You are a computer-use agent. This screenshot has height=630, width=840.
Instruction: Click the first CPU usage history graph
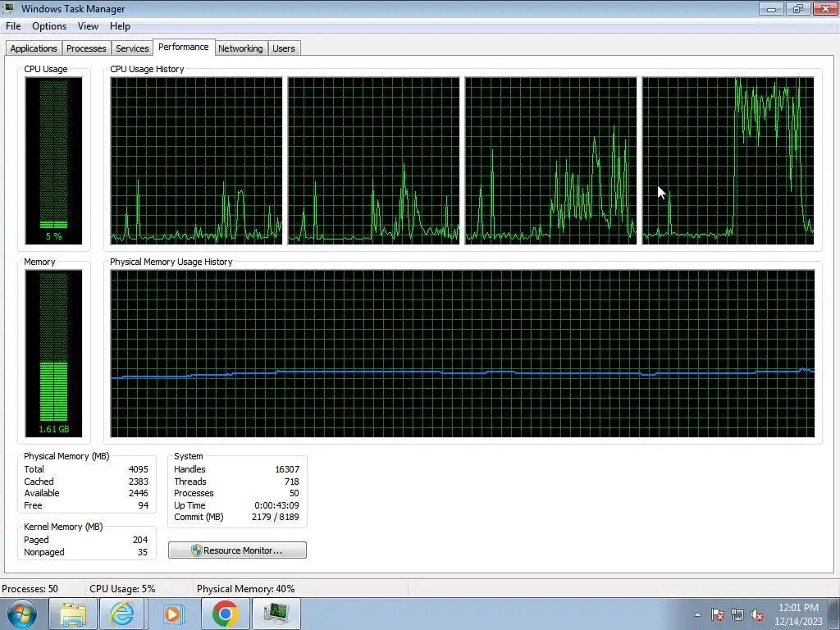(196, 161)
